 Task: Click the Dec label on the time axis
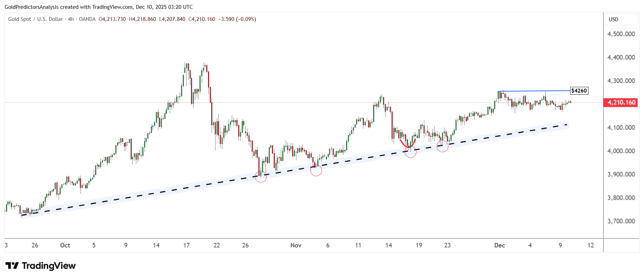coord(500,245)
